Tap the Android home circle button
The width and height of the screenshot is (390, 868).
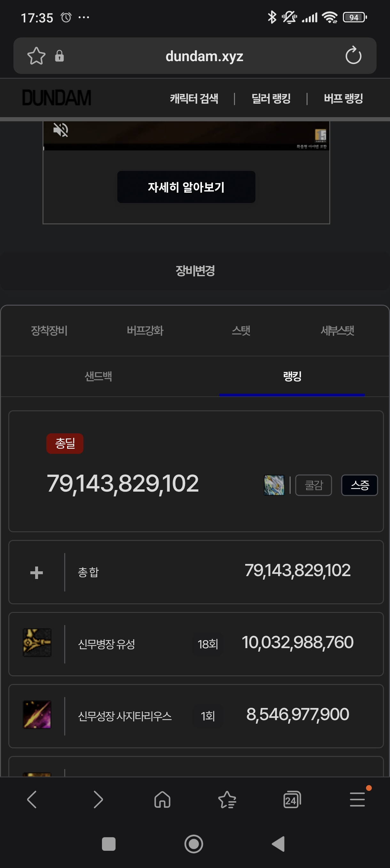point(194,844)
